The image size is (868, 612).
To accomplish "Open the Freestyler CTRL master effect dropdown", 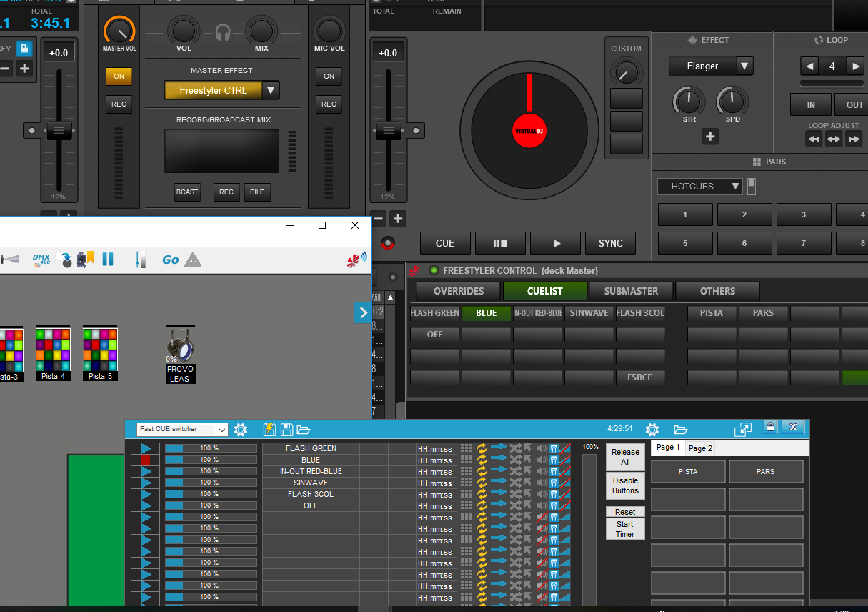I will (x=271, y=90).
